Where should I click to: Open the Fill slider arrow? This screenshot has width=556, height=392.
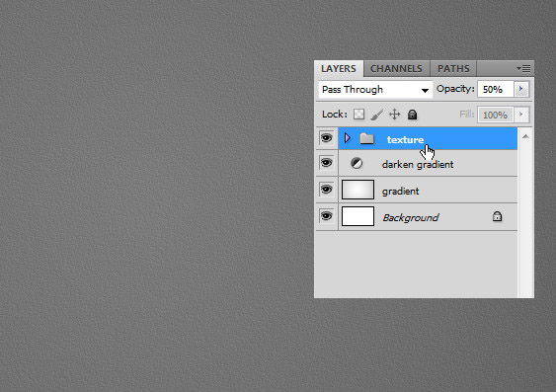click(x=521, y=115)
